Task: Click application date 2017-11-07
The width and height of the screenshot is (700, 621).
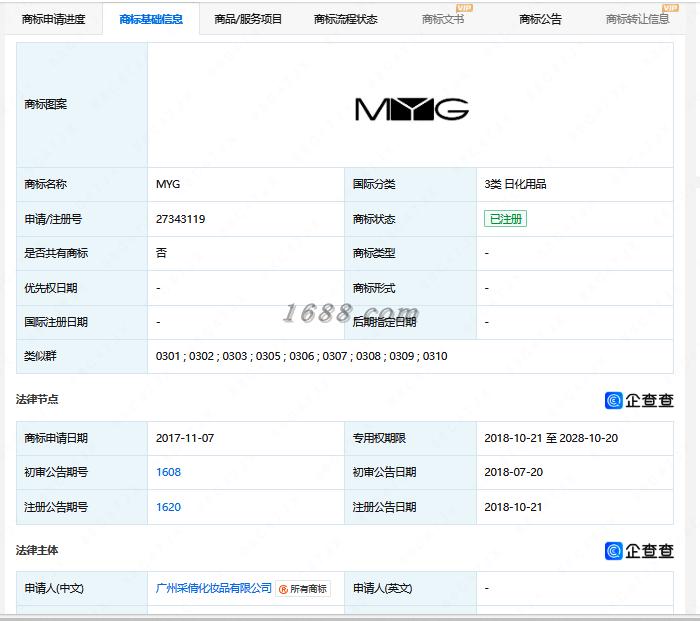Action: point(185,438)
